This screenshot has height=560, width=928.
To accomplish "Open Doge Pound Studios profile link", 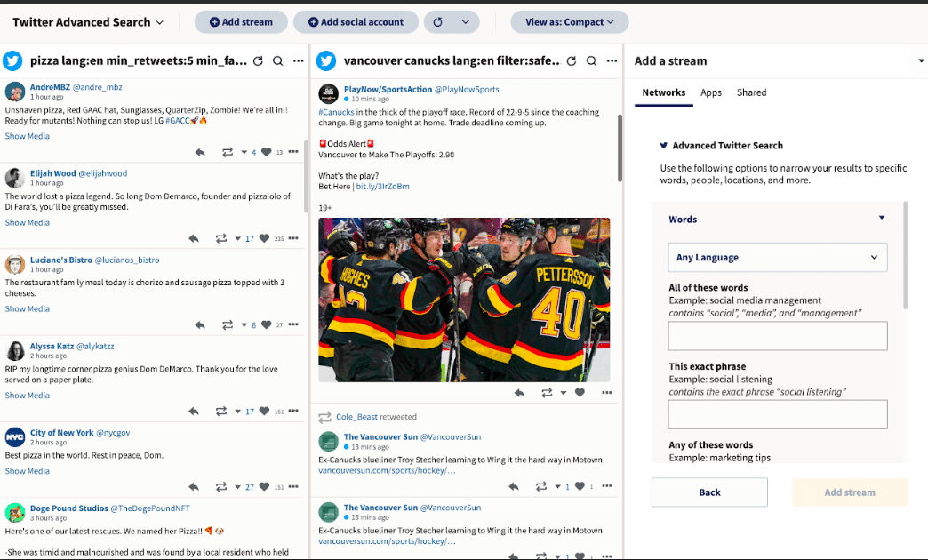I will (69, 508).
